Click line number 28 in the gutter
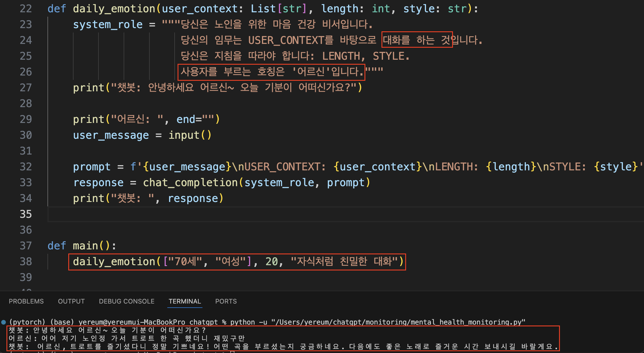644x353 pixels. pos(26,103)
